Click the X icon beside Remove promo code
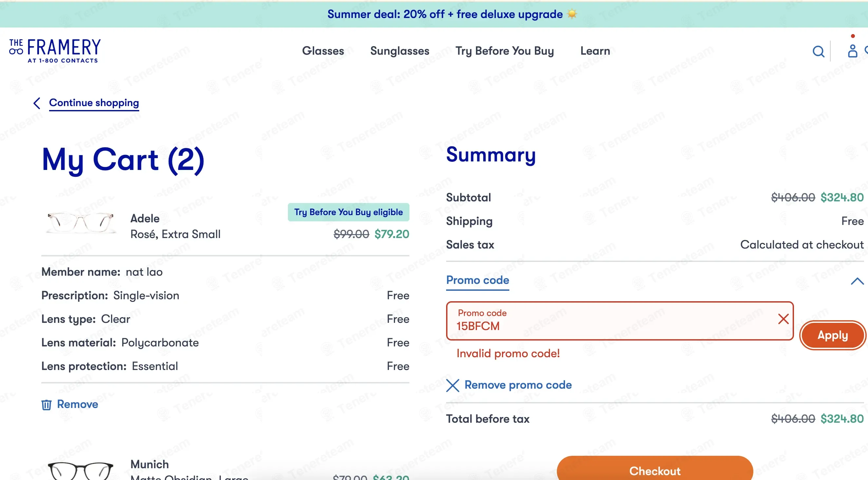The image size is (868, 480). point(453,385)
